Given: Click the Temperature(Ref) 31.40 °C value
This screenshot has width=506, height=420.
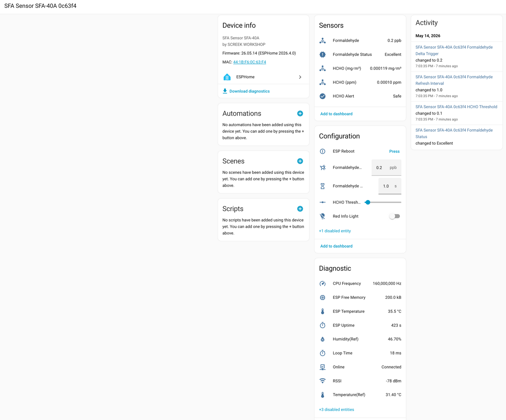Looking at the screenshot, I should click(x=394, y=395).
